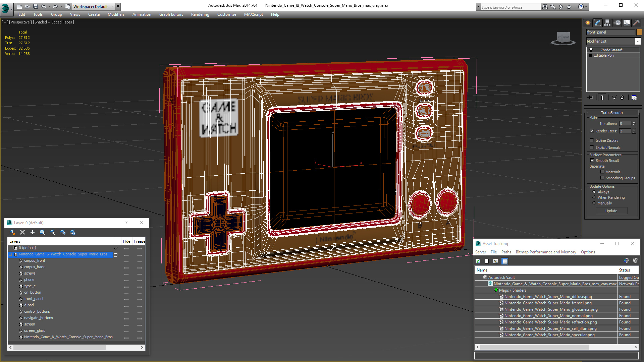644x362 pixels.
Task: Click the Open File icon
Action: pyautogui.click(x=27, y=6)
